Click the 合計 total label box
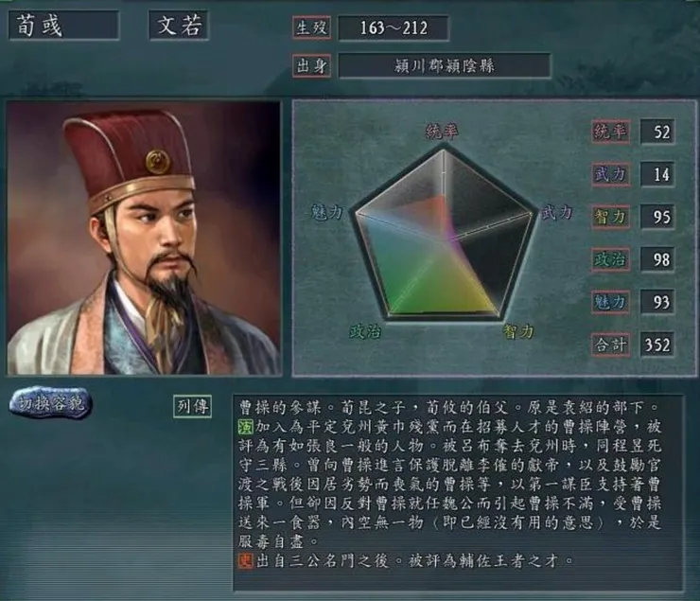 [x=611, y=345]
